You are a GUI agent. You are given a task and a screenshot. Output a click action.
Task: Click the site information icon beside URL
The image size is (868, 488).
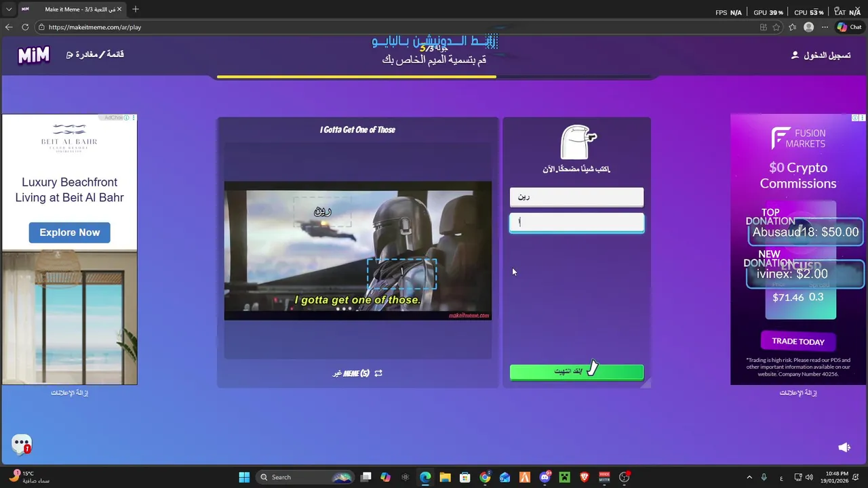41,27
